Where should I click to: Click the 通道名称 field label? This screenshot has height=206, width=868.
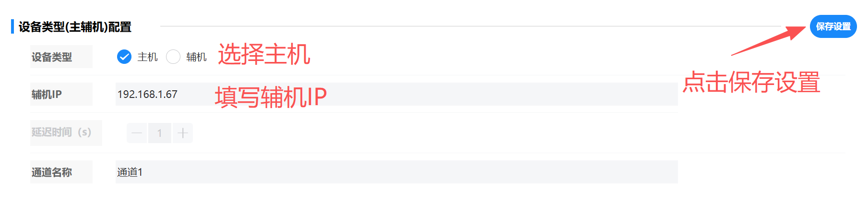click(52, 172)
